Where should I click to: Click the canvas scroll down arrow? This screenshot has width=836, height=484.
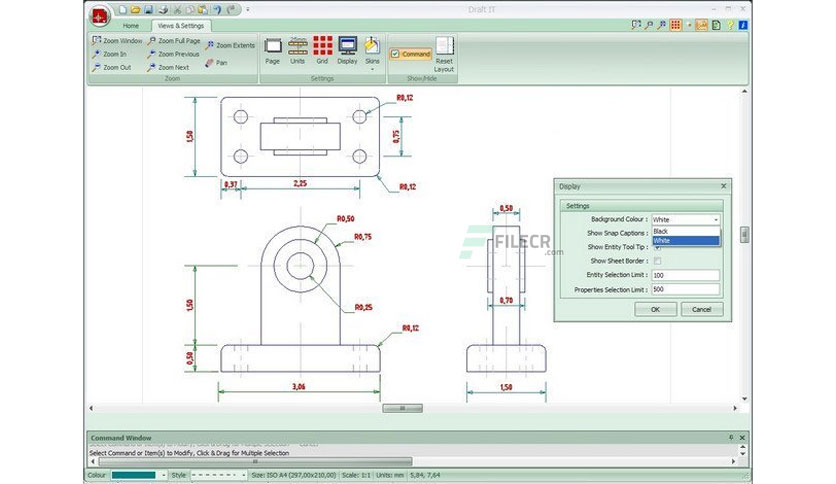point(744,399)
